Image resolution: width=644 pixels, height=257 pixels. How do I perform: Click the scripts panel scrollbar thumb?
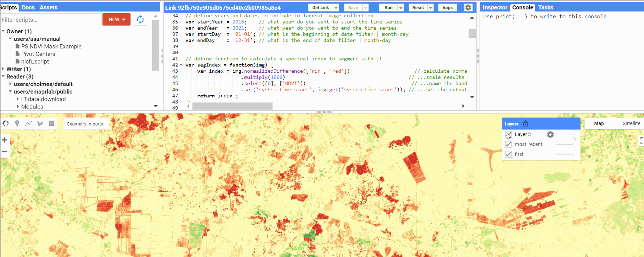pyautogui.click(x=156, y=45)
